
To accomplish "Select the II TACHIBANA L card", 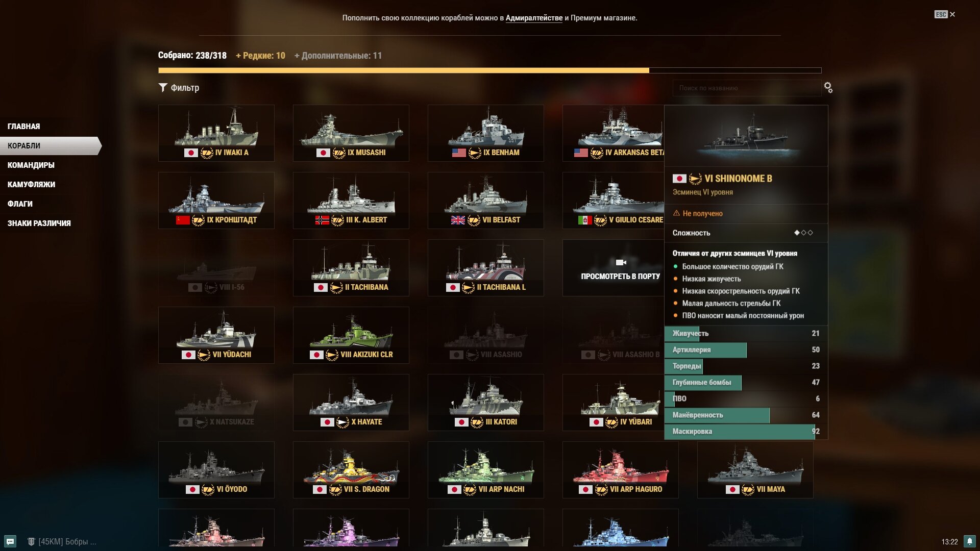I will coord(486,268).
